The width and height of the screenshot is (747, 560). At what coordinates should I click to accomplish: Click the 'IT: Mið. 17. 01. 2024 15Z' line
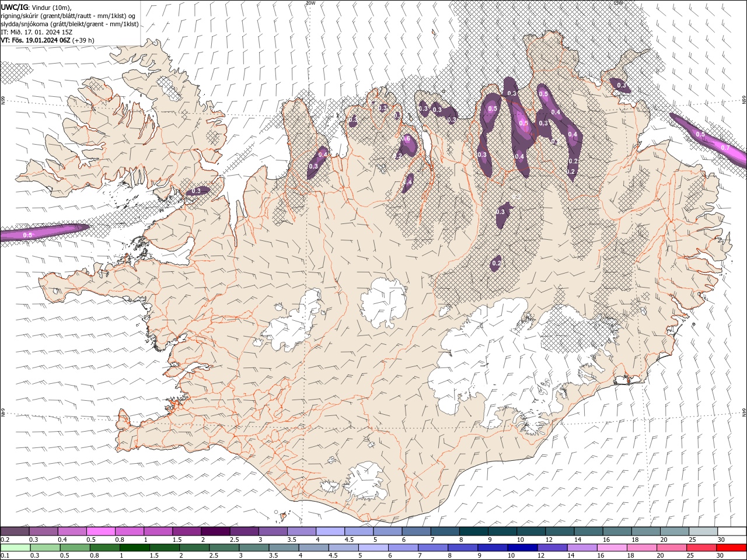[x=37, y=32]
